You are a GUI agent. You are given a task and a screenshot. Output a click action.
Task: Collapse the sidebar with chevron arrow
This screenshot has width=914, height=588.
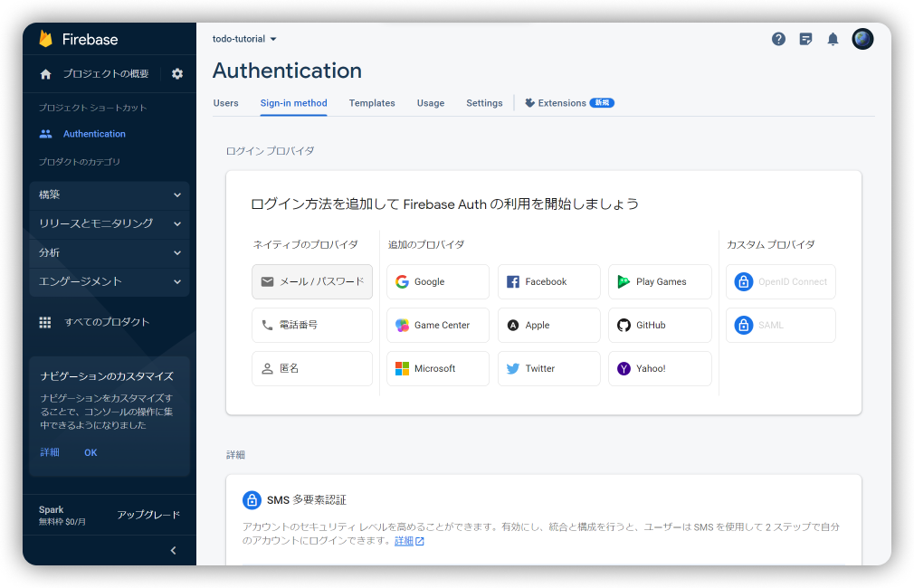[173, 550]
